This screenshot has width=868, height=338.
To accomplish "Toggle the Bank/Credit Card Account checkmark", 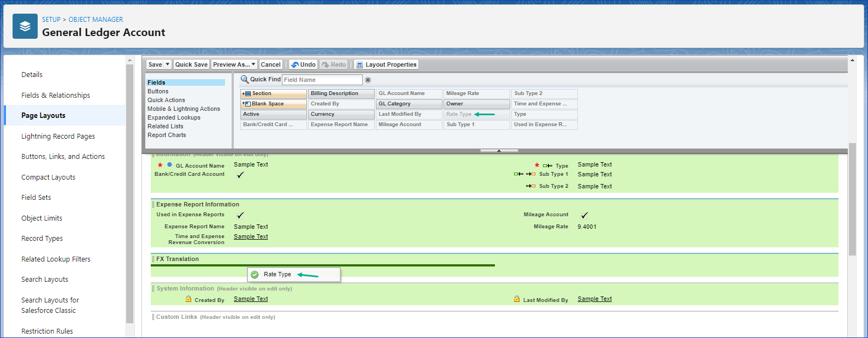I will point(240,175).
